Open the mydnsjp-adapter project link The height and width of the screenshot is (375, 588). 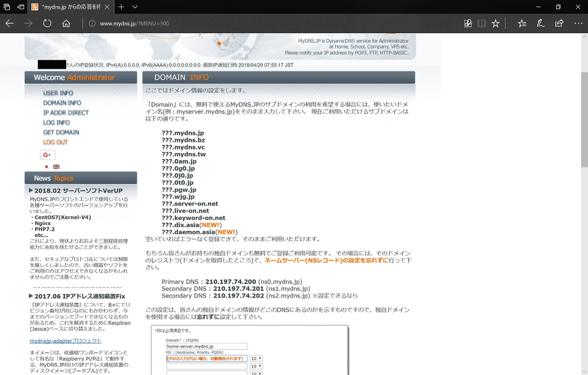tap(66, 341)
